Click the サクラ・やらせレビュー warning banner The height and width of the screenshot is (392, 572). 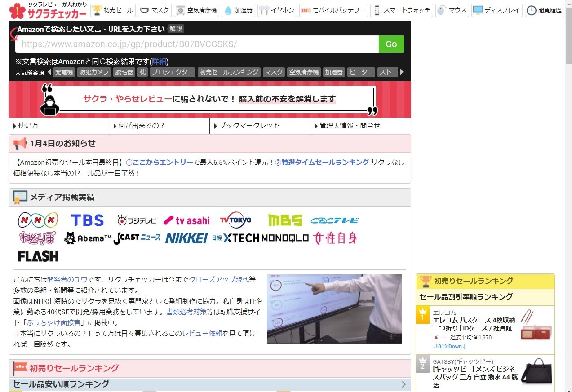click(x=210, y=99)
